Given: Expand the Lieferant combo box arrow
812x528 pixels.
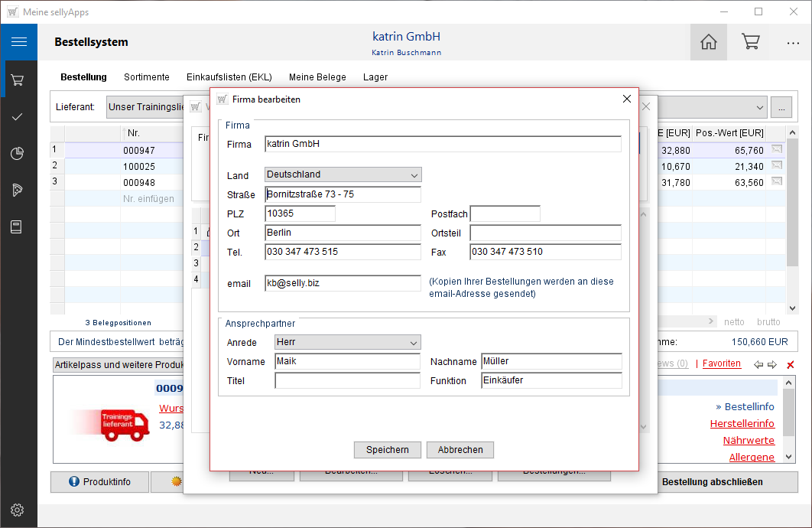Looking at the screenshot, I should point(759,107).
